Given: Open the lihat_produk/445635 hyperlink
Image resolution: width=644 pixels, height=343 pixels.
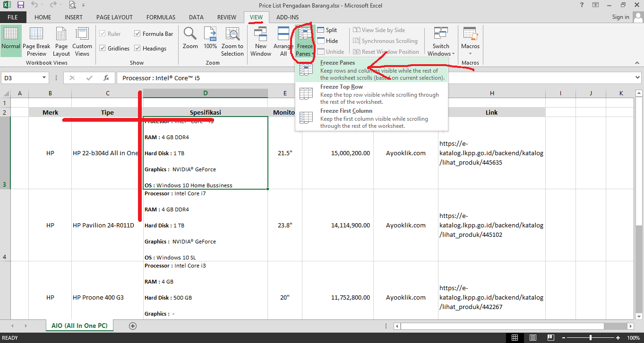Looking at the screenshot, I should pos(491,153).
